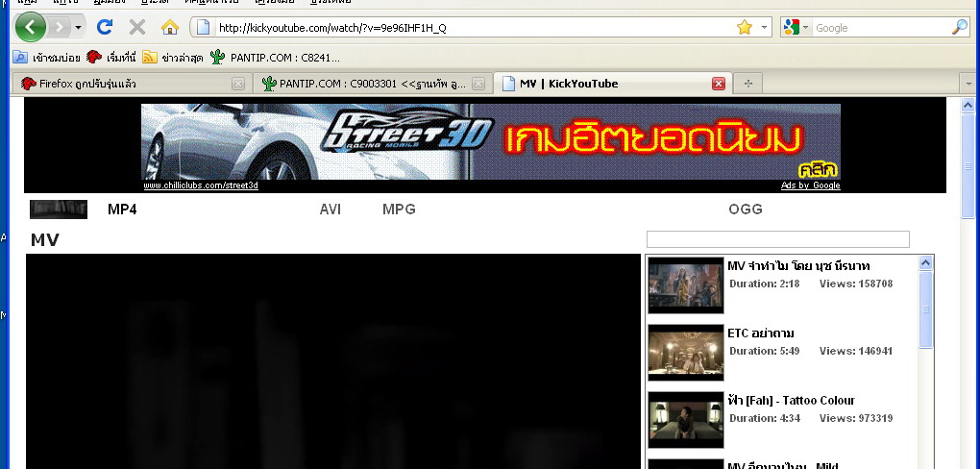Choose the OGG format link

click(746, 210)
